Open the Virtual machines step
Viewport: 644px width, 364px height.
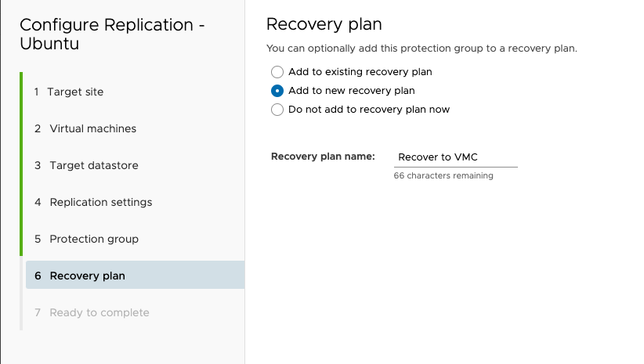click(x=92, y=128)
